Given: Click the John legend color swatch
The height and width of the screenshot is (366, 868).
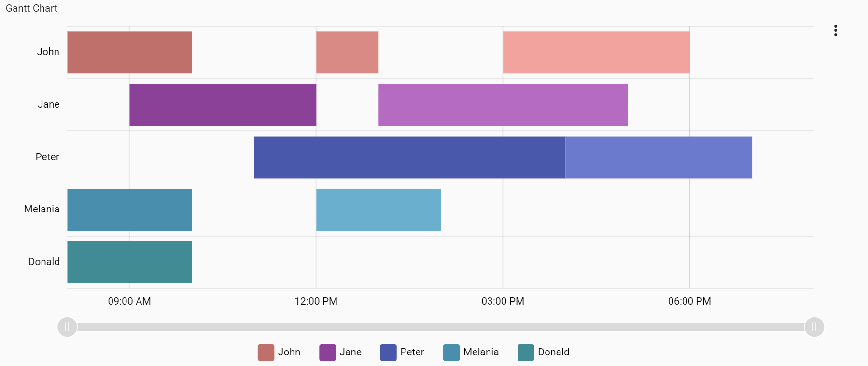Looking at the screenshot, I should click(265, 352).
